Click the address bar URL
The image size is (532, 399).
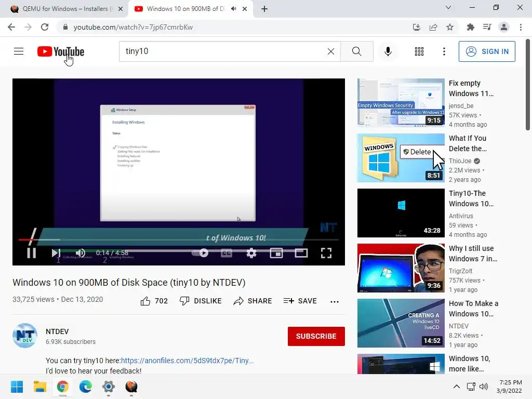coord(133,27)
